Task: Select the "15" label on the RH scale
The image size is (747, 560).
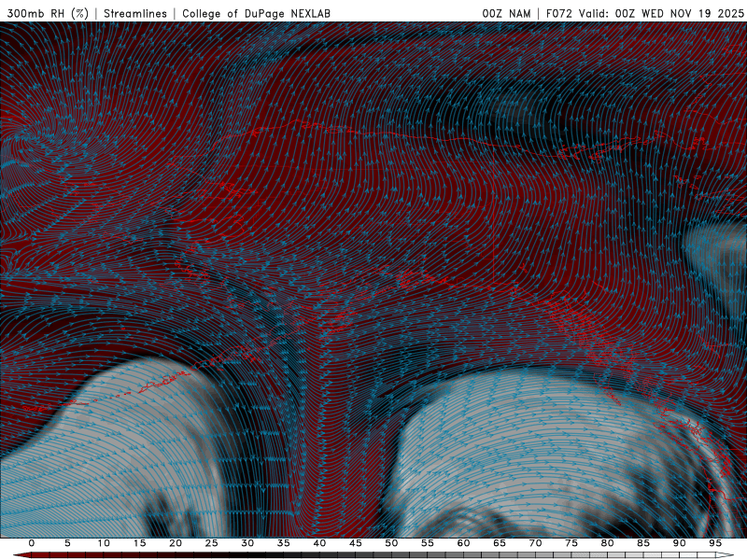Action: [x=139, y=543]
